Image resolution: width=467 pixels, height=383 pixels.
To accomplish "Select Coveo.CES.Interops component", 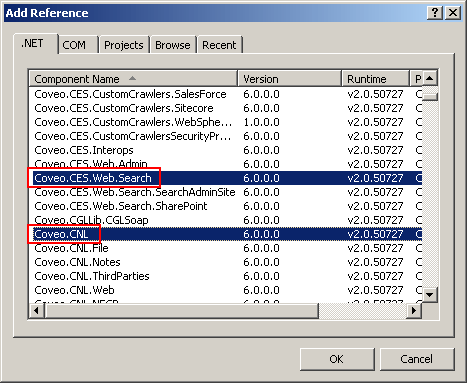I will point(226,150).
